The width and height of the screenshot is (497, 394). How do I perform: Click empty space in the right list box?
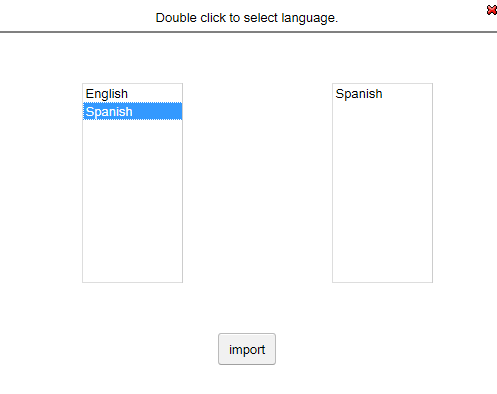pos(382,192)
